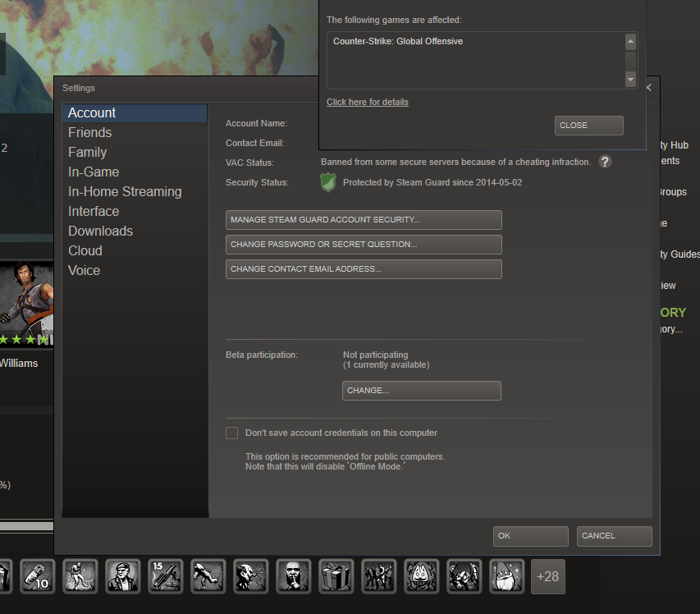
Task: Click Manage Steam Guard Account Security button
Action: pos(364,220)
